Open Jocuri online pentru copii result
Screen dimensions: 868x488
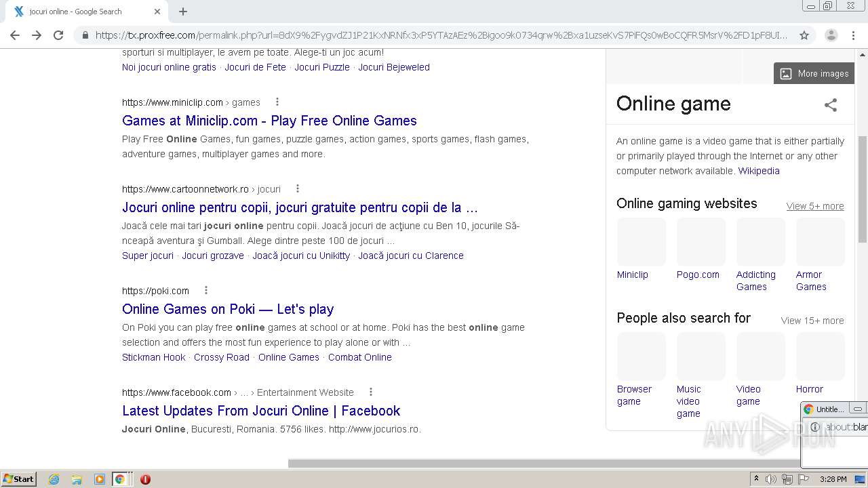(x=300, y=207)
